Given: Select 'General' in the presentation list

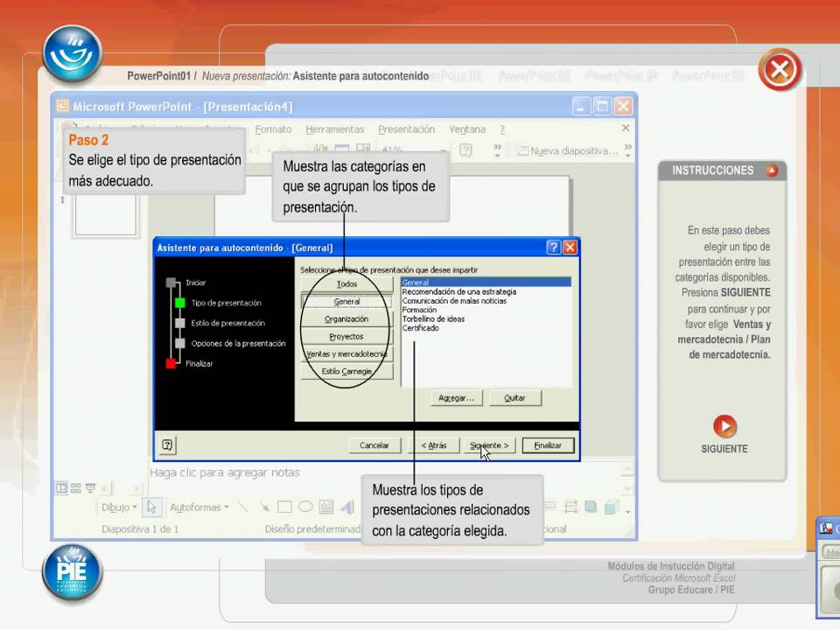Looking at the screenshot, I should tap(486, 283).
